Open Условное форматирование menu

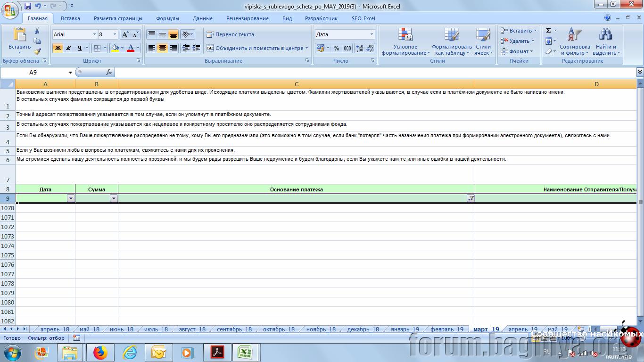click(x=405, y=41)
